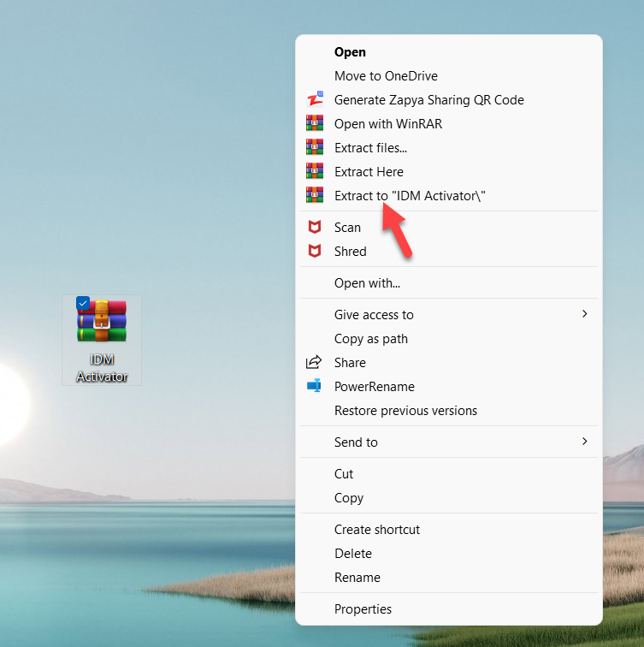Click WinRAR icon beside Extract files

click(x=315, y=147)
